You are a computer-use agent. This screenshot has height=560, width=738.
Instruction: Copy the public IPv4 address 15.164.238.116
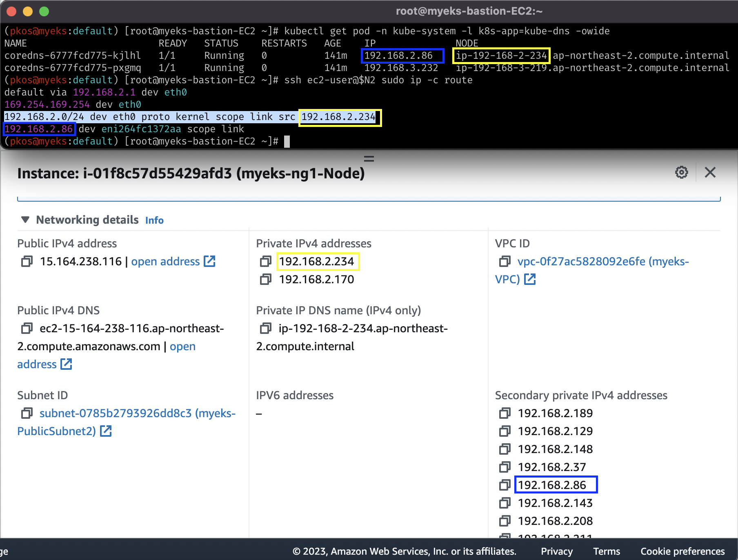(x=27, y=261)
